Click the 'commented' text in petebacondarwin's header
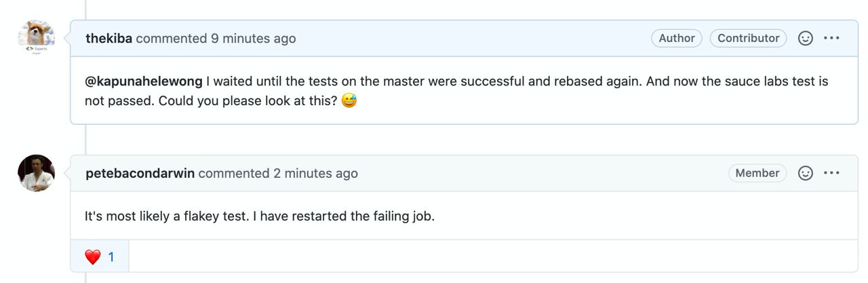This screenshot has height=283, width=868. click(x=234, y=173)
